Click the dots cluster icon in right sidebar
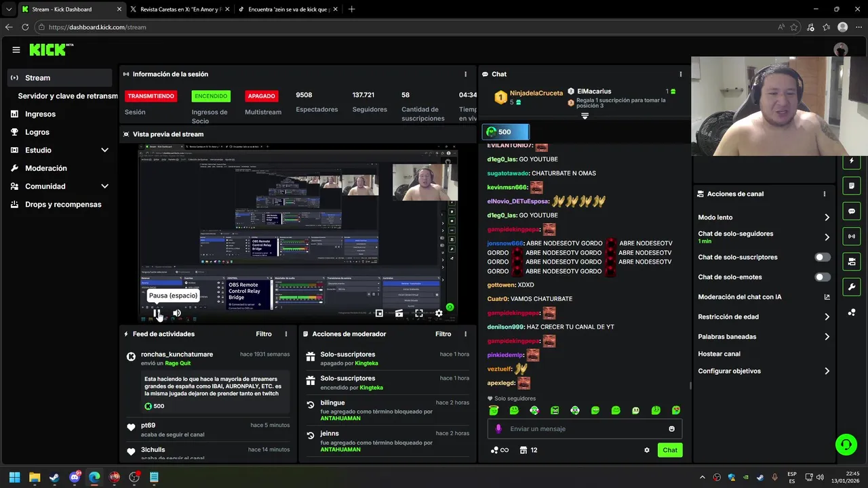The width and height of the screenshot is (868, 488). (x=852, y=312)
